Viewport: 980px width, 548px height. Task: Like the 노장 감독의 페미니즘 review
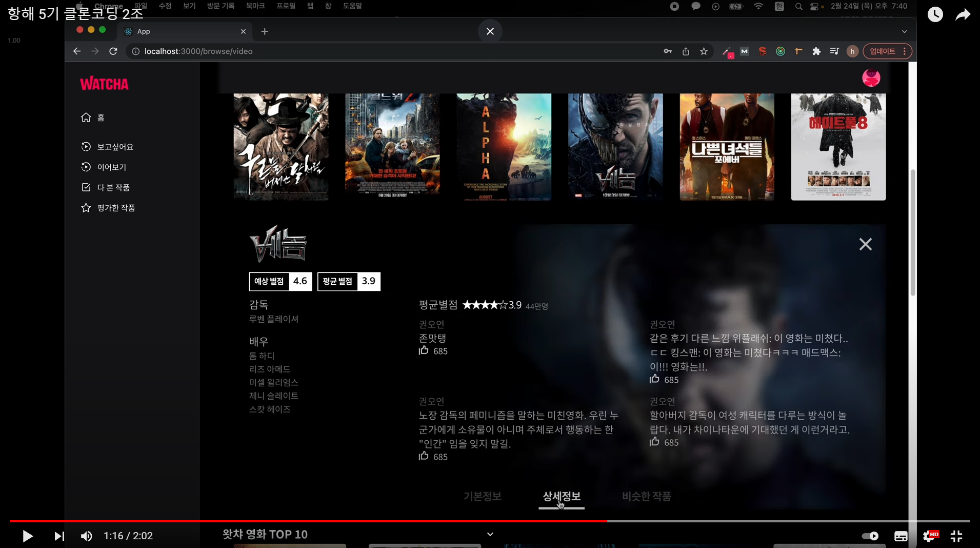(424, 456)
